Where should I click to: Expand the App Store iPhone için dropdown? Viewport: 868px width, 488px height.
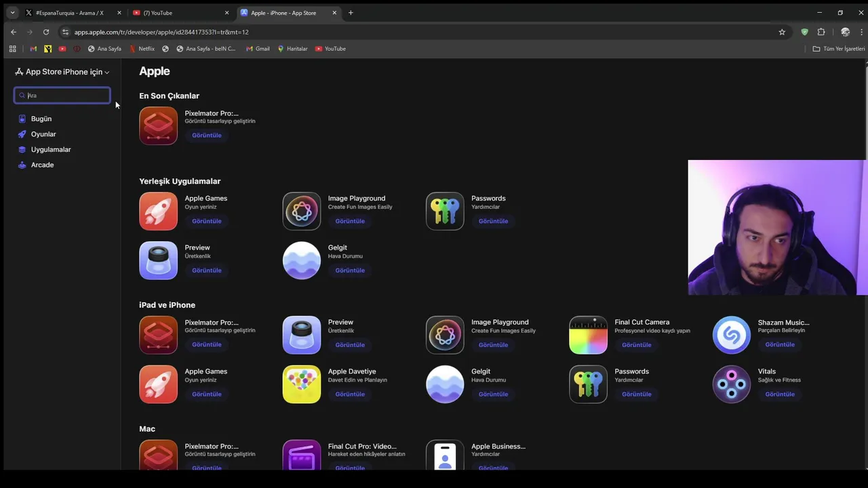62,72
